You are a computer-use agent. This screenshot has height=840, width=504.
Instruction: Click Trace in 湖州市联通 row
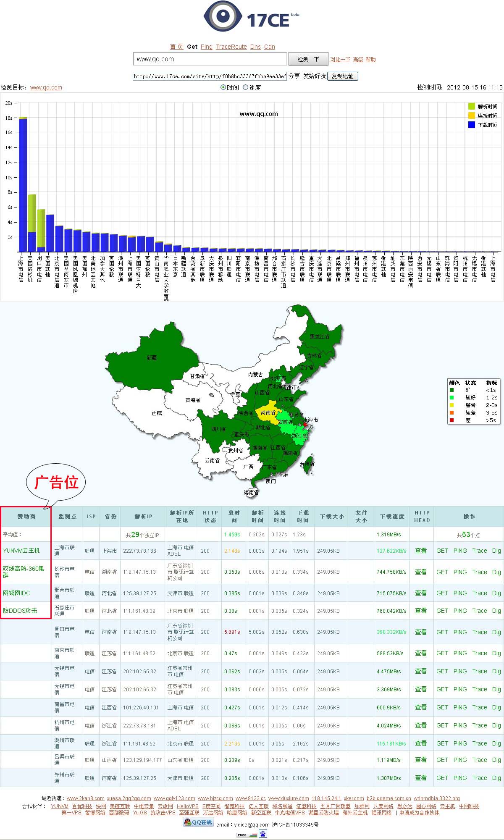479,743
